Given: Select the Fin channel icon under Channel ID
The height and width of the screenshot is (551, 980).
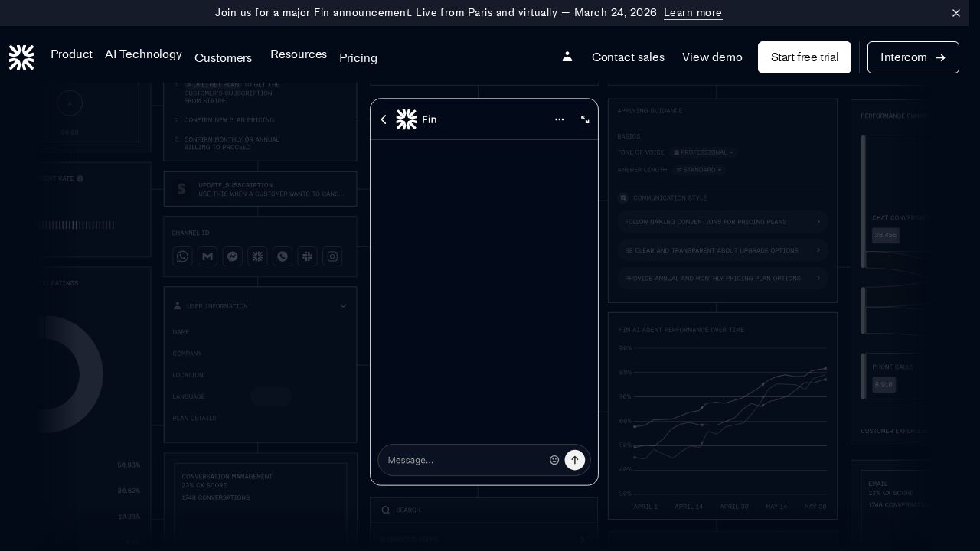Looking at the screenshot, I should (257, 256).
